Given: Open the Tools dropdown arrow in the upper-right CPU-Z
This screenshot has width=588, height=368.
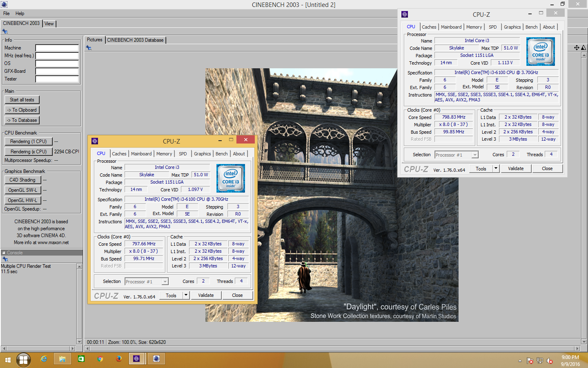Looking at the screenshot, I should [x=496, y=168].
